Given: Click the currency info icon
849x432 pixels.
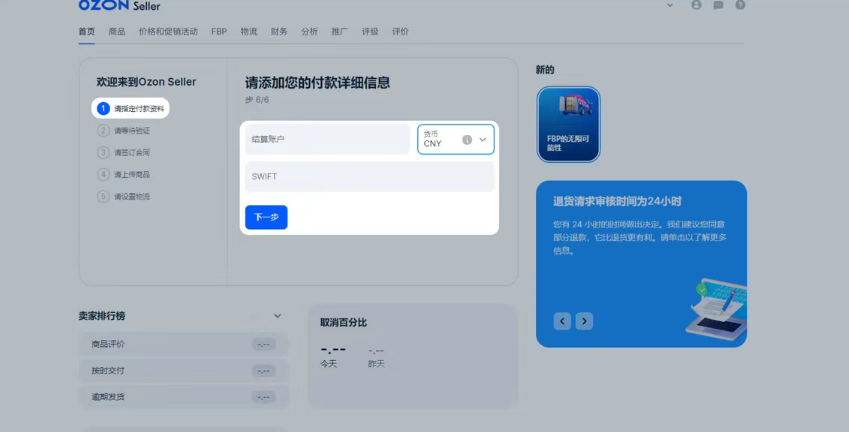Looking at the screenshot, I should pyautogui.click(x=467, y=140).
